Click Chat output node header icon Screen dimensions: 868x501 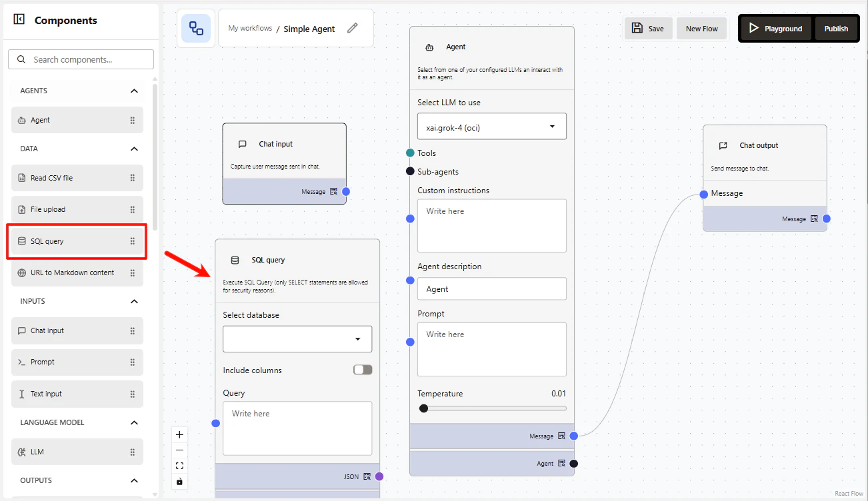[723, 145]
